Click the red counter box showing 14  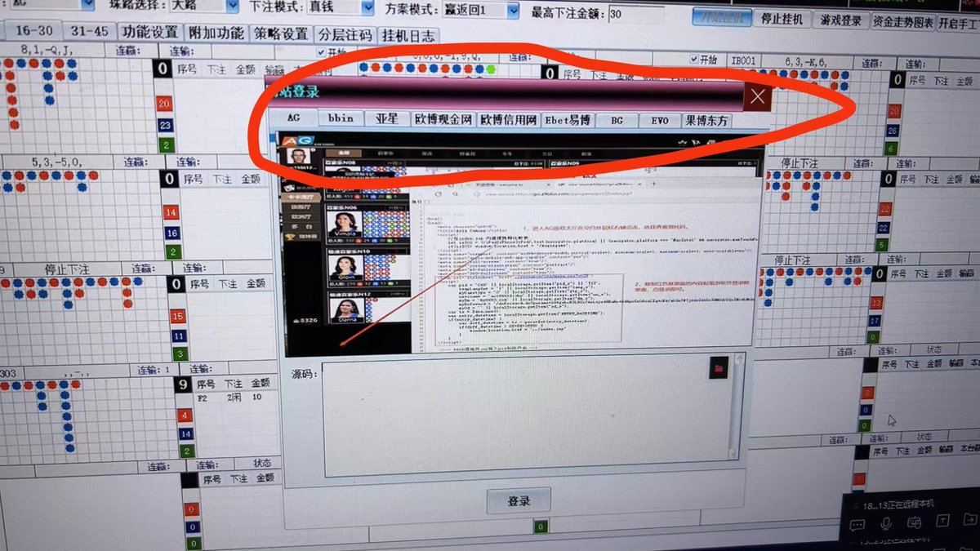click(170, 213)
